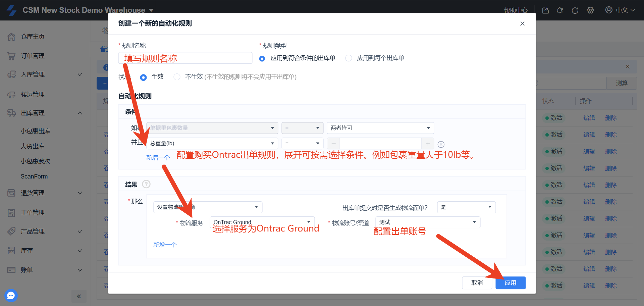Open the 总重量(lb) condition dropdown

[x=212, y=143]
